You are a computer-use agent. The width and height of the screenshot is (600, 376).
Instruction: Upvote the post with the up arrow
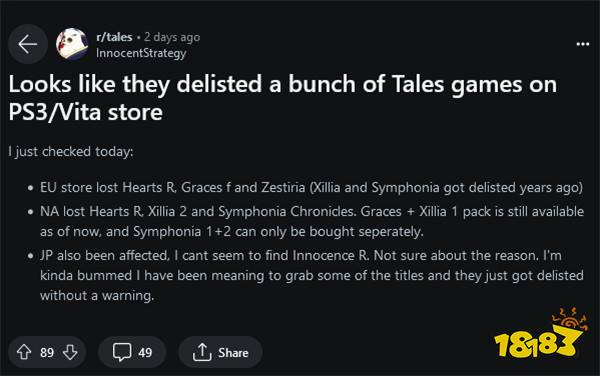[24, 352]
